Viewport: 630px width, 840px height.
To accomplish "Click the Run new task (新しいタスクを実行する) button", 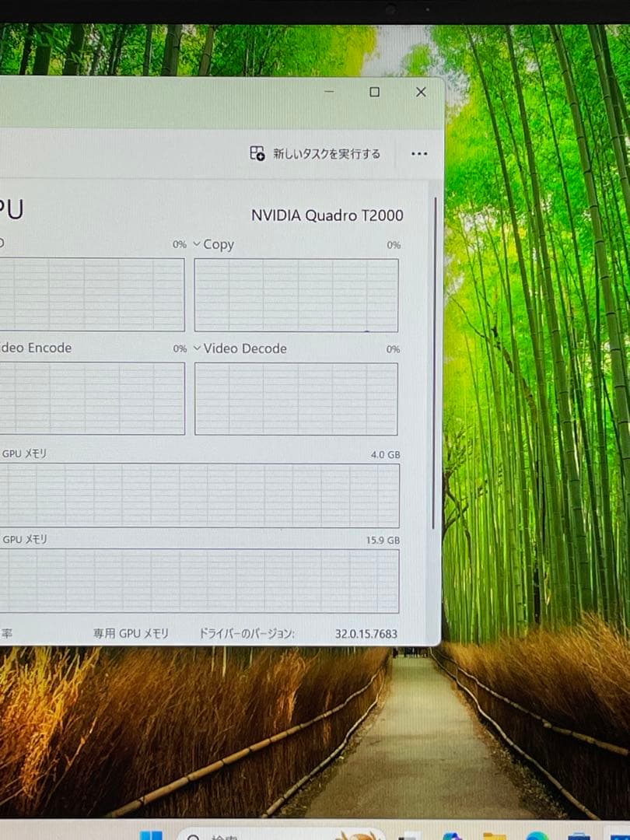I will tap(315, 154).
